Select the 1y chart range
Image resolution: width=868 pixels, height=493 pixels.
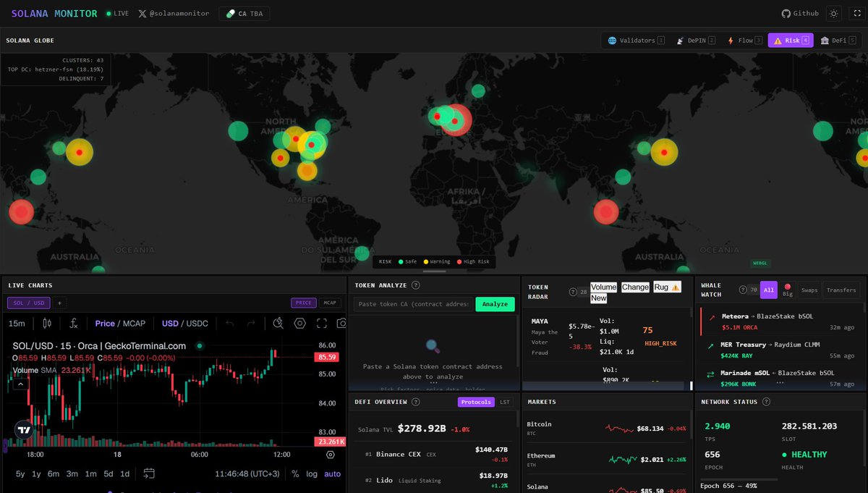(37, 474)
